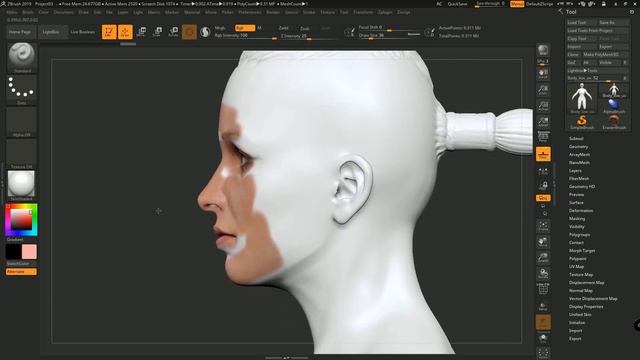Viewport: 640px width, 360px height.
Task: Select the AlphaBrush tool thumbnail
Action: tap(614, 107)
